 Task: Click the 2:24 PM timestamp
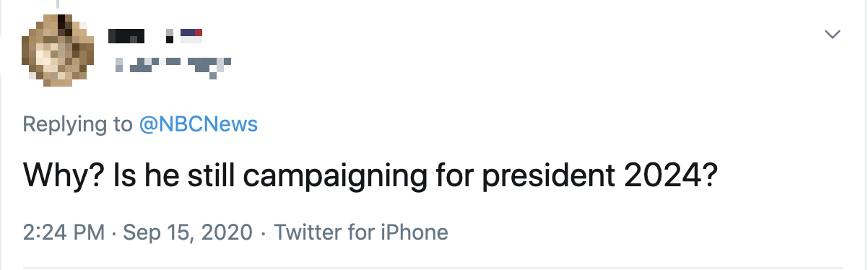64,232
